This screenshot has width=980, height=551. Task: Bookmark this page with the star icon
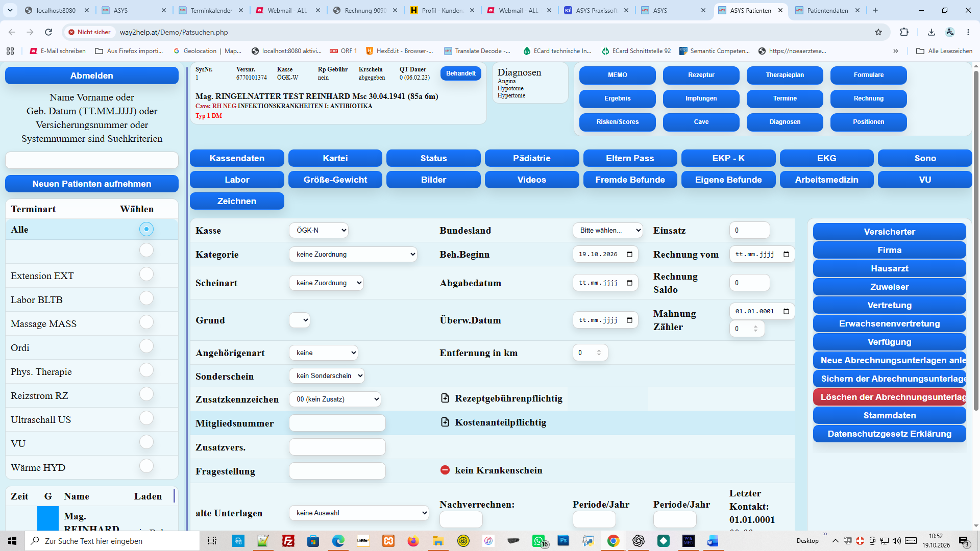pos(878,32)
